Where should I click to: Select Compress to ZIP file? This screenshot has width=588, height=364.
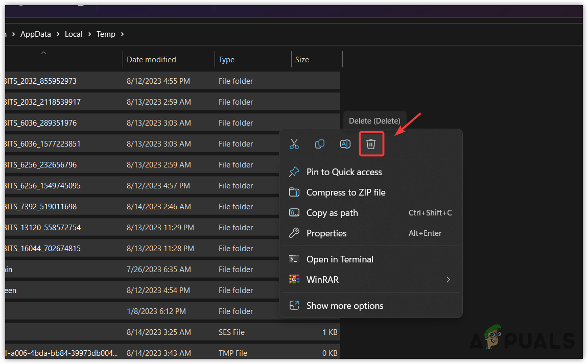(x=371, y=192)
